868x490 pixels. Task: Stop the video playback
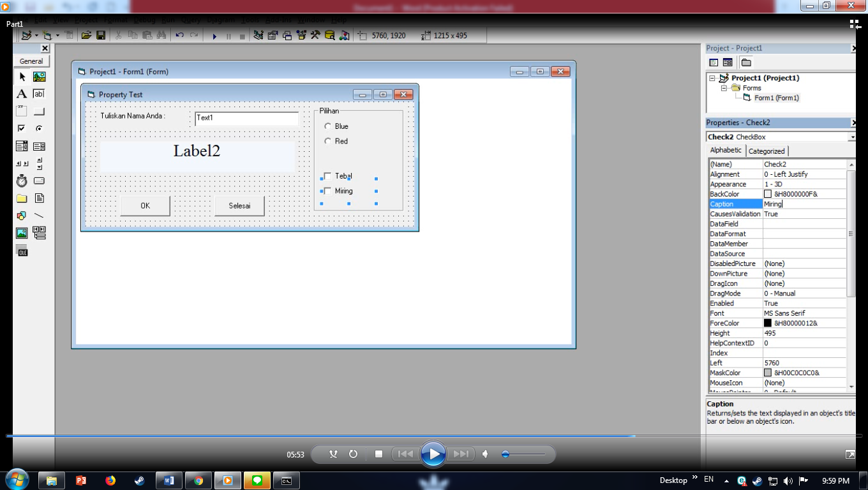(x=378, y=454)
